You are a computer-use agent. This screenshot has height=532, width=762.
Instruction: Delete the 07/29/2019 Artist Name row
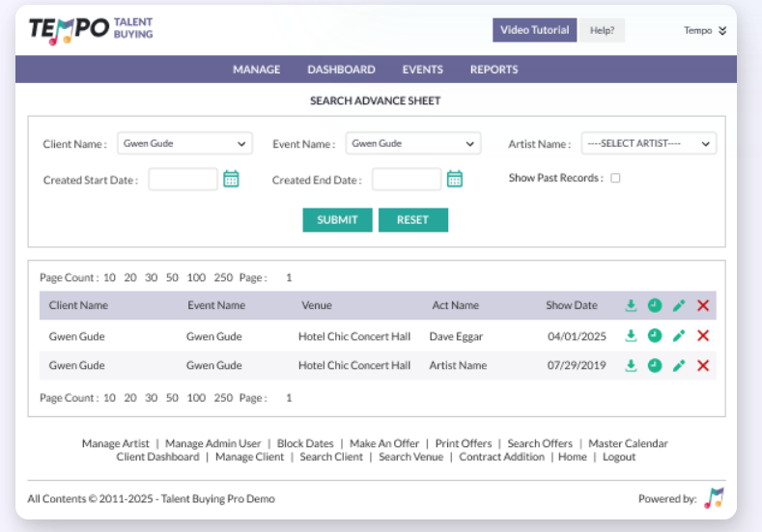coord(703,366)
